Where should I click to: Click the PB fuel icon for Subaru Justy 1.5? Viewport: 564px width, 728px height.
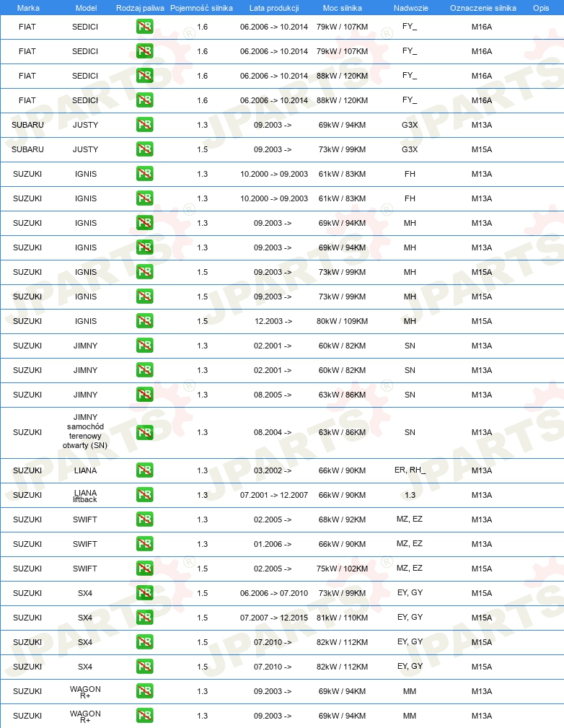(145, 149)
